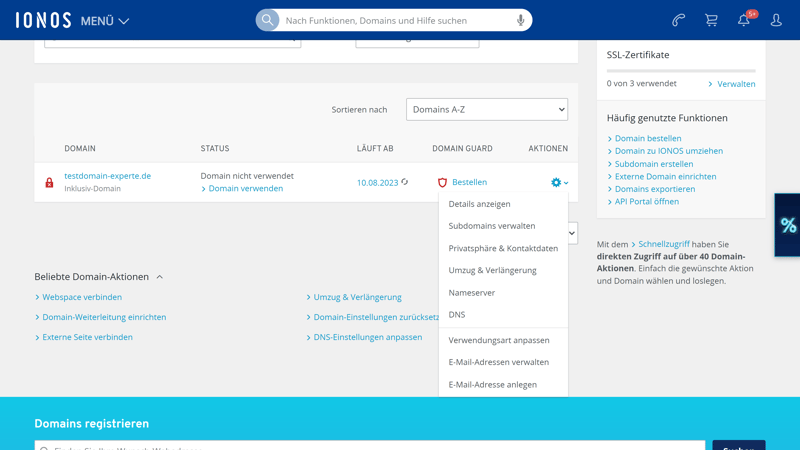The image size is (800, 450).
Task: Choose 'DNS' in the actions menu
Action: click(457, 315)
